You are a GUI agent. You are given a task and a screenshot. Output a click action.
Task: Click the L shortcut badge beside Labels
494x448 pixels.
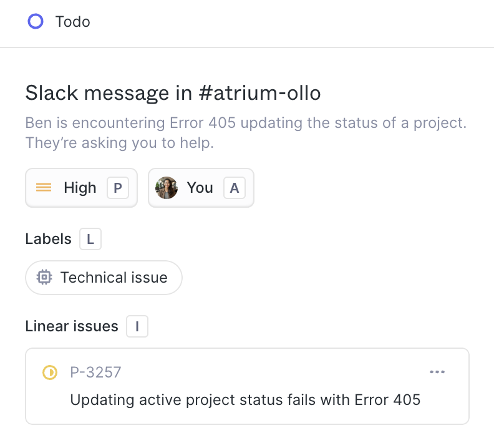pyautogui.click(x=90, y=239)
